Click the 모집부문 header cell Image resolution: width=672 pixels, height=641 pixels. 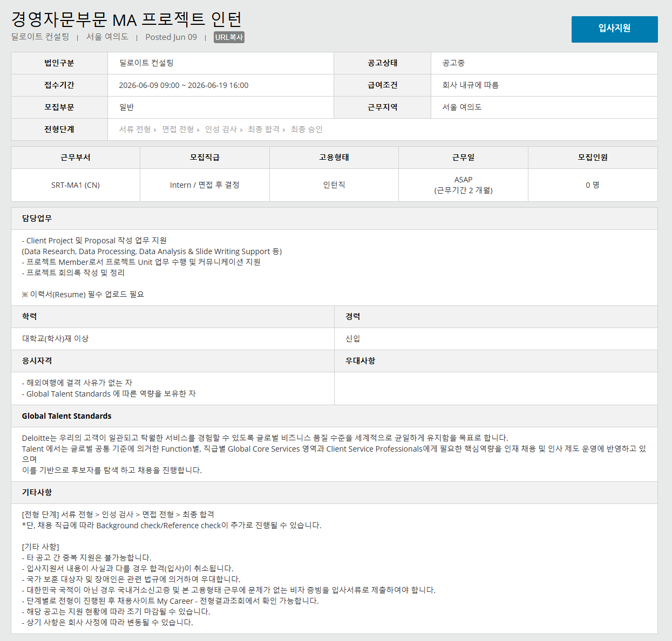[59, 107]
